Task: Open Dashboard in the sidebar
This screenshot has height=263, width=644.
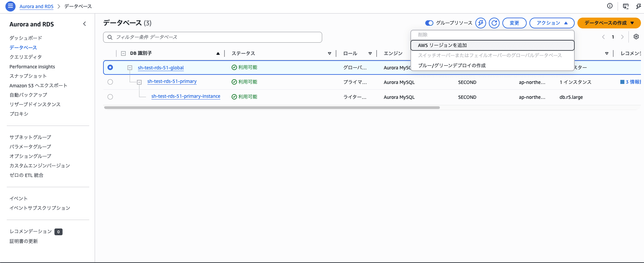Action: [x=26, y=38]
